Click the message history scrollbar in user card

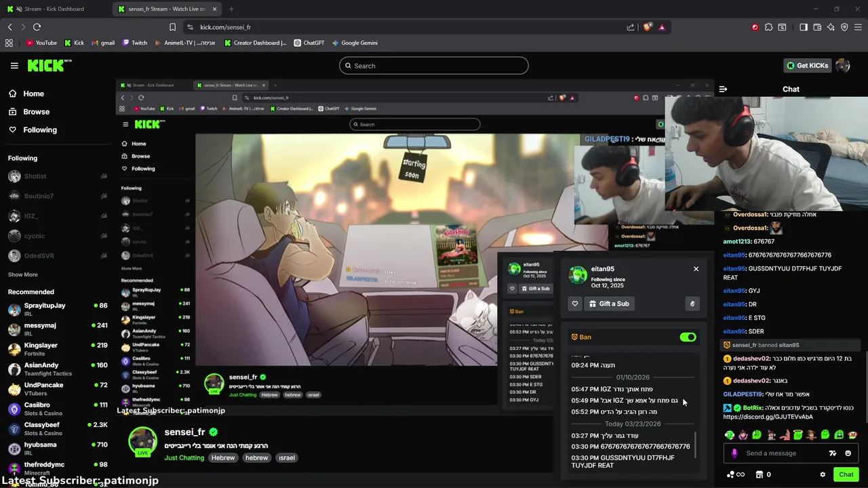pyautogui.click(x=696, y=445)
